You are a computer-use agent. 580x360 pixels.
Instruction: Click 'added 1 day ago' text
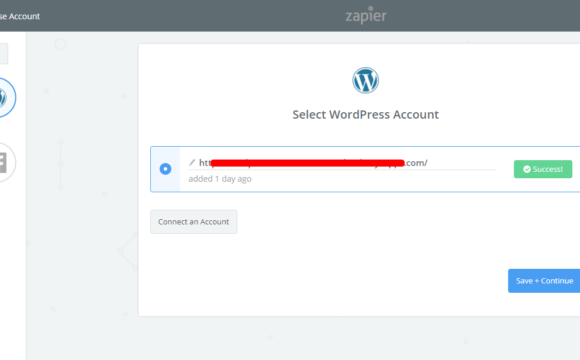(x=220, y=179)
